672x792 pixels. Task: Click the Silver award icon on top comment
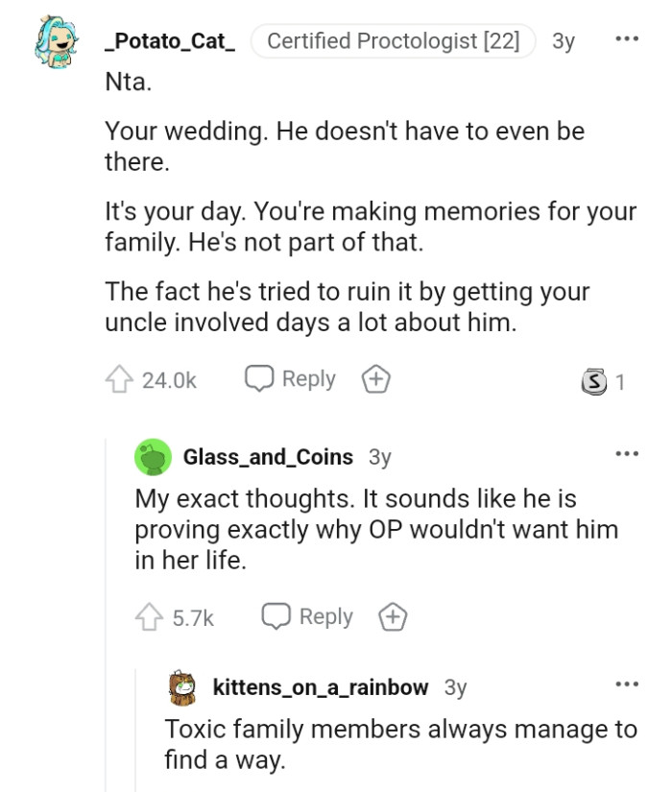(595, 381)
